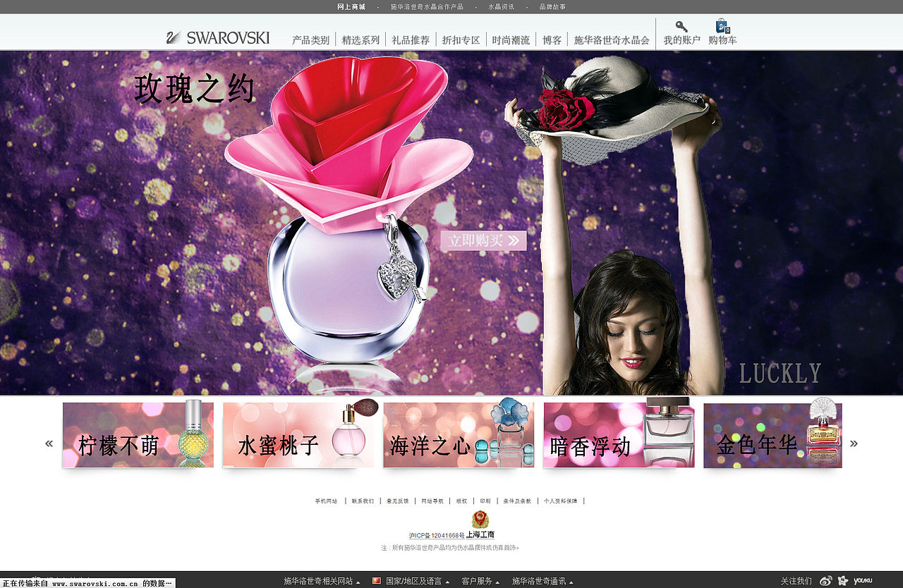Click the 立即购买 buy now button
The height and width of the screenshot is (588, 903).
click(x=483, y=240)
